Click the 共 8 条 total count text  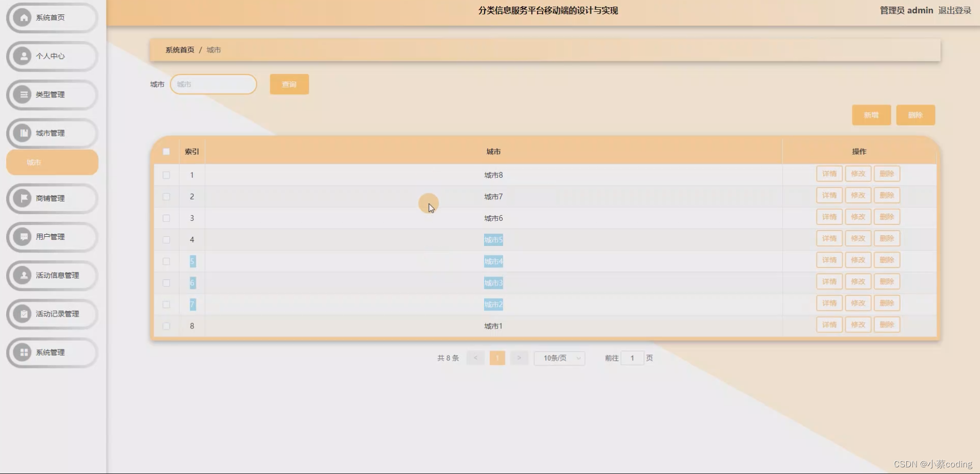pyautogui.click(x=448, y=358)
